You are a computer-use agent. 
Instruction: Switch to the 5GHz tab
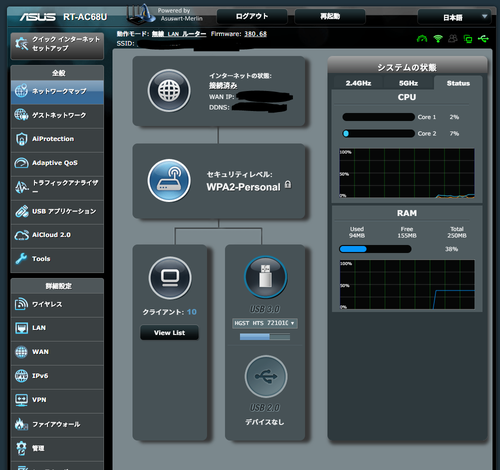click(408, 83)
